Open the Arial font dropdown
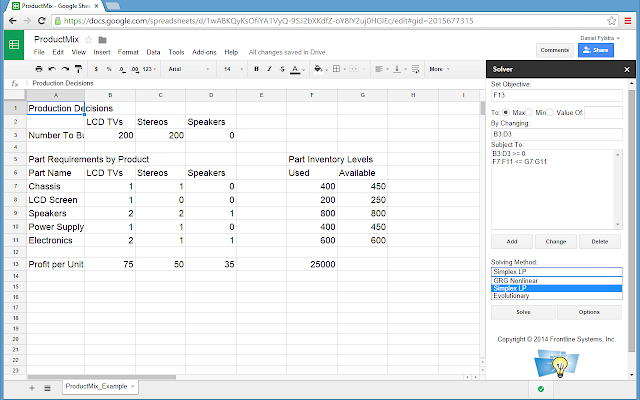This screenshot has height=400, width=640. 189,69
